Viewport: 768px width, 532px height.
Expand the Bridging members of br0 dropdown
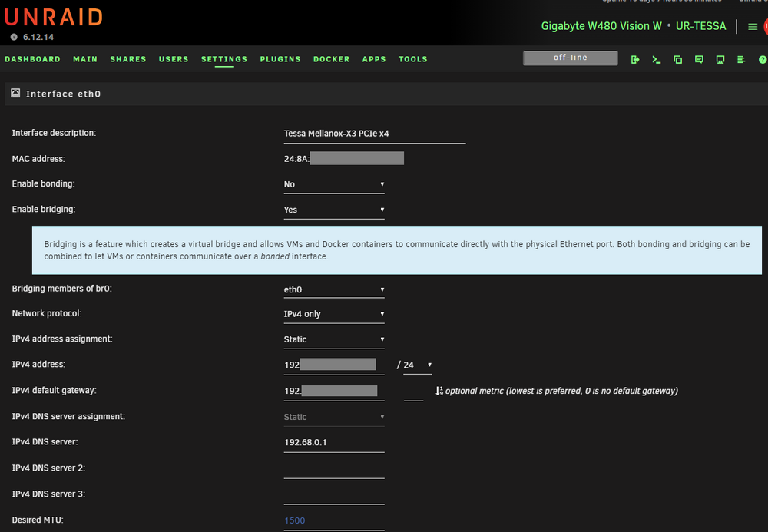[x=334, y=289]
